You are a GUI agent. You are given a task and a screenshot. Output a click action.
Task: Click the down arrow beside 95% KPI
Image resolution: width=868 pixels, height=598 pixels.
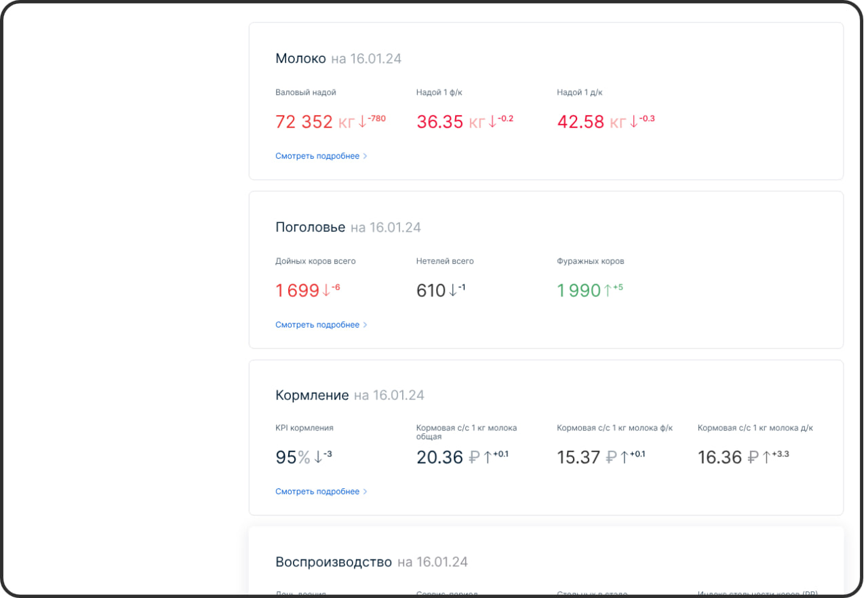[318, 458]
